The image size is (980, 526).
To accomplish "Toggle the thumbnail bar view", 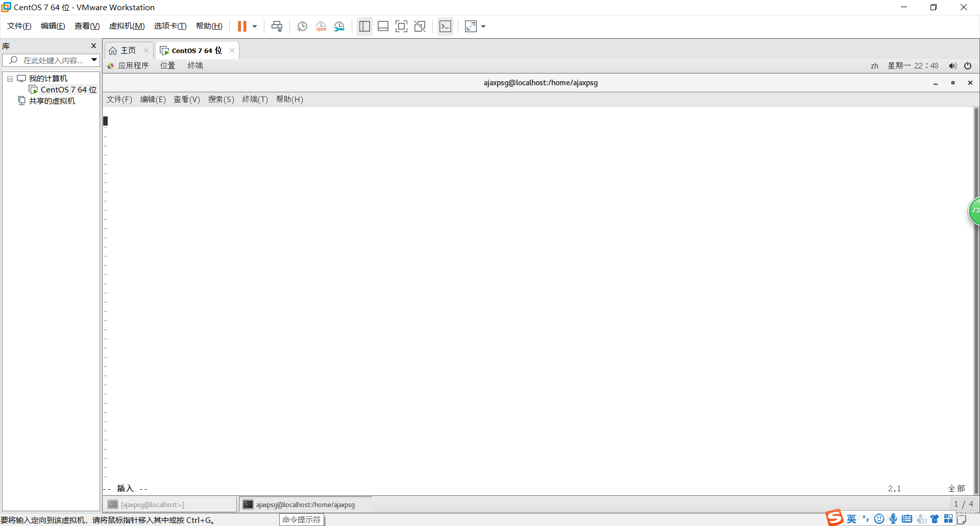I will click(383, 26).
